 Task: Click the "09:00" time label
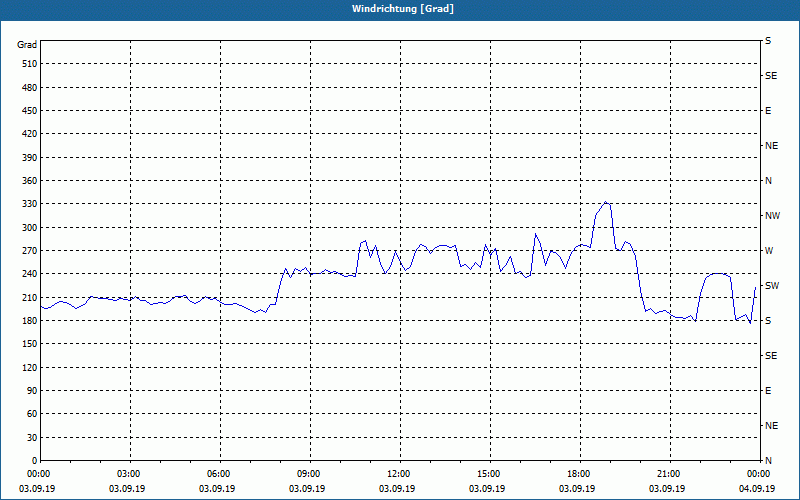(308, 474)
